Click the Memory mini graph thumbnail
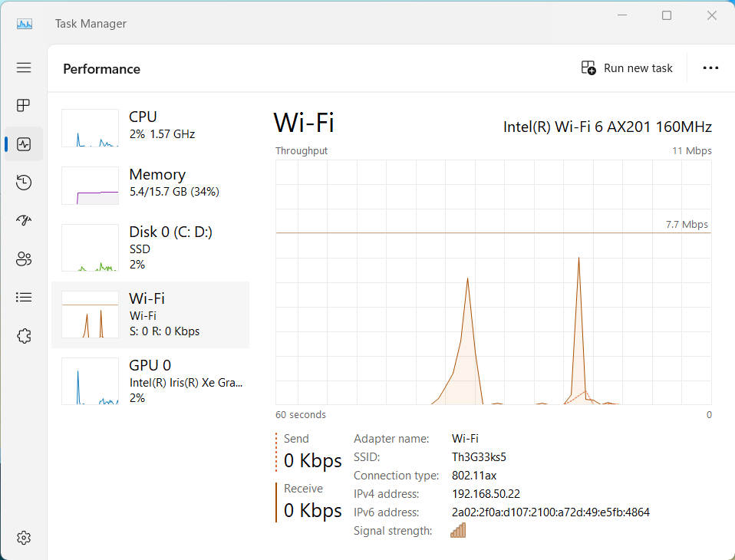 pyautogui.click(x=90, y=186)
